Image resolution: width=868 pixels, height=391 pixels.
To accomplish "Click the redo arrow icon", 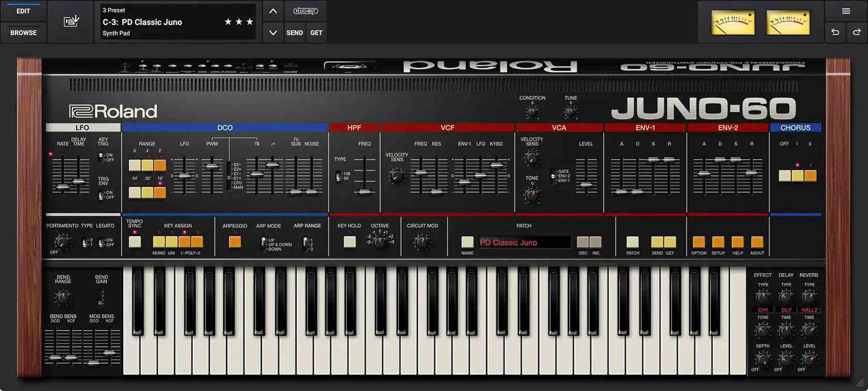I will [856, 32].
